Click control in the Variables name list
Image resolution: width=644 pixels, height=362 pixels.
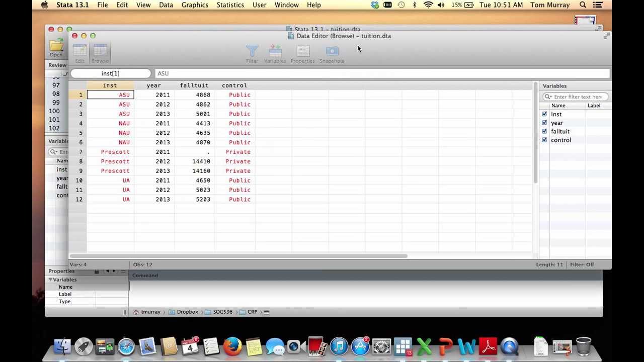pos(561,140)
